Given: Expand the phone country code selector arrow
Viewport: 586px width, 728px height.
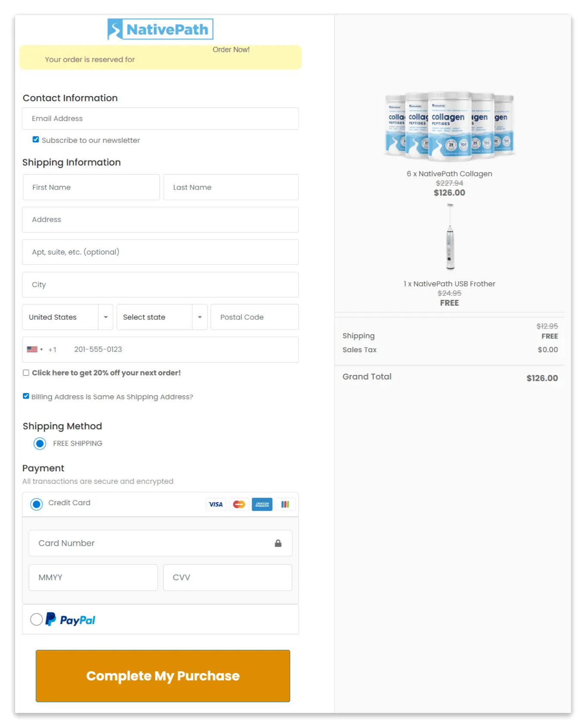Looking at the screenshot, I should tap(41, 350).
